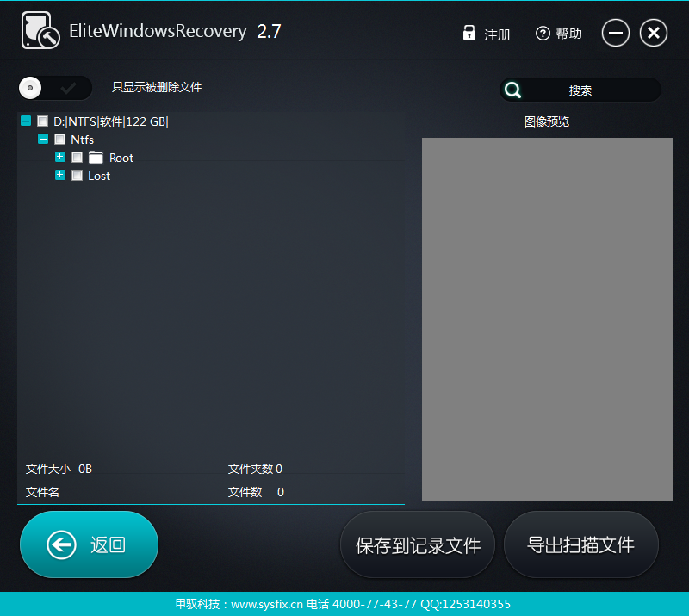Collapse the D: drive tree node
The height and width of the screenshot is (616, 689).
[x=26, y=121]
